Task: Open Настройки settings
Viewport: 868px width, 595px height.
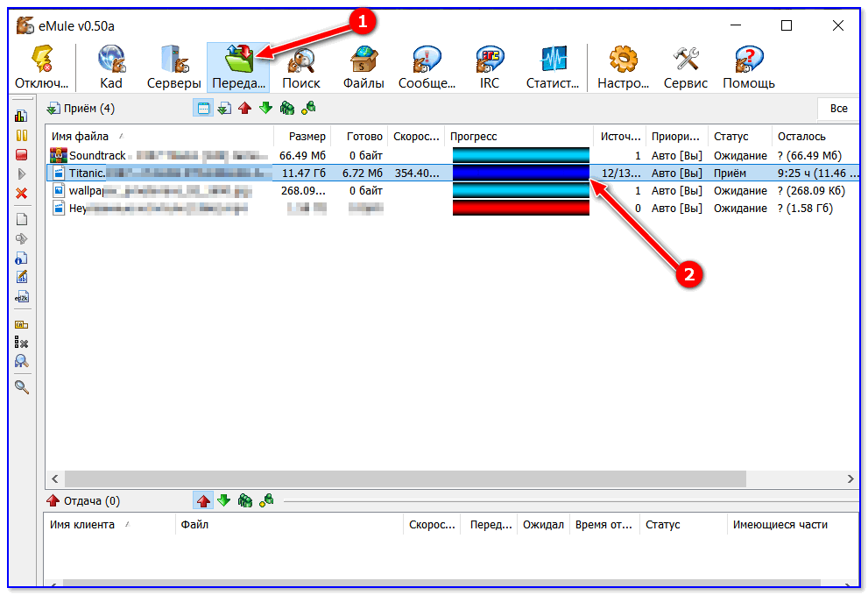Action: click(x=623, y=67)
